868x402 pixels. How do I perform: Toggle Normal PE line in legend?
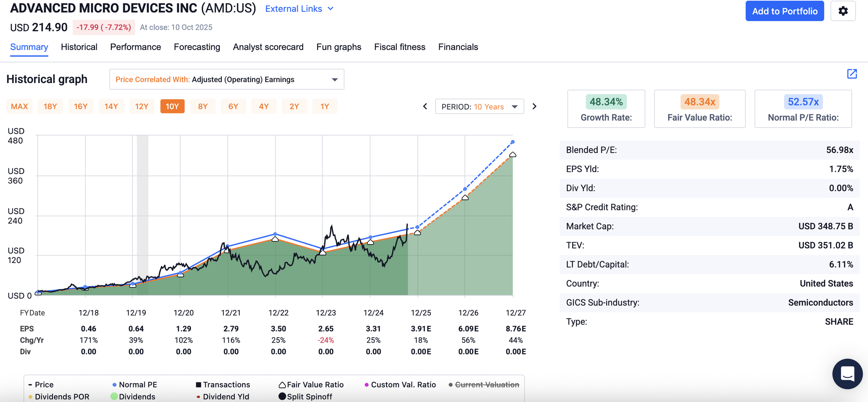(135, 385)
